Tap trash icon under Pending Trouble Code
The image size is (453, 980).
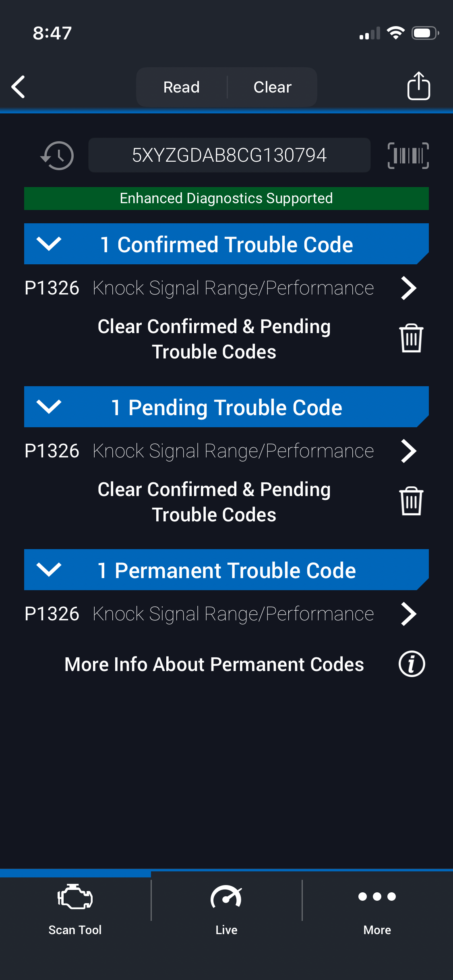(411, 501)
